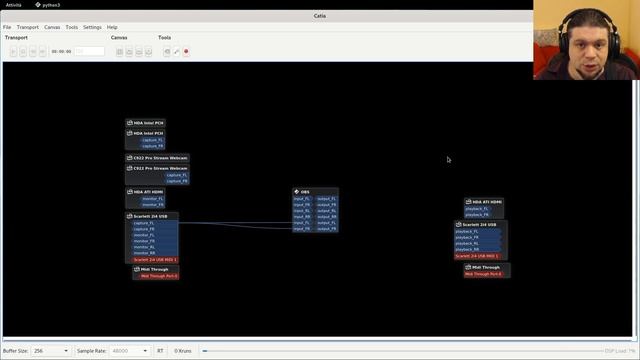Viewport: 640px width, 360px height.
Task: Open the Settings menu
Action: pyautogui.click(x=92, y=27)
